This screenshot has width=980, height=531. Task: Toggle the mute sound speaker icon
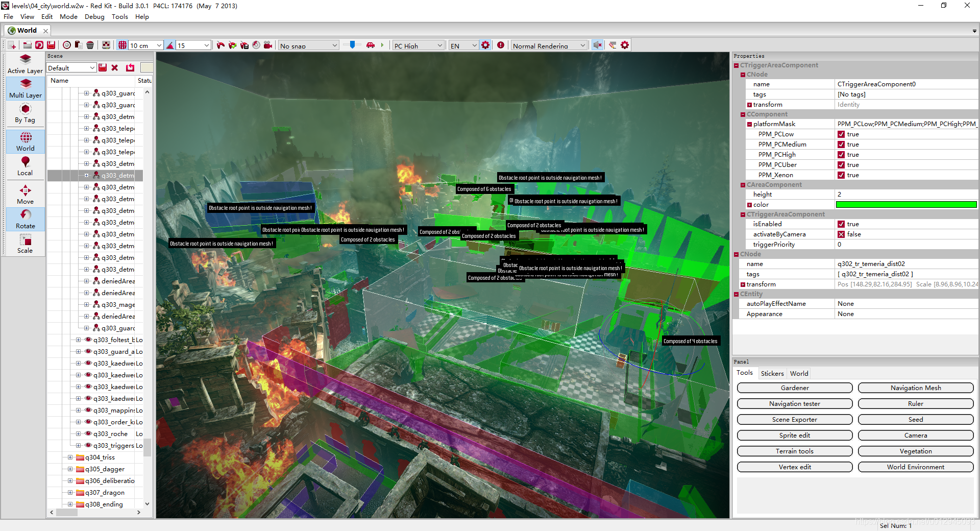598,45
